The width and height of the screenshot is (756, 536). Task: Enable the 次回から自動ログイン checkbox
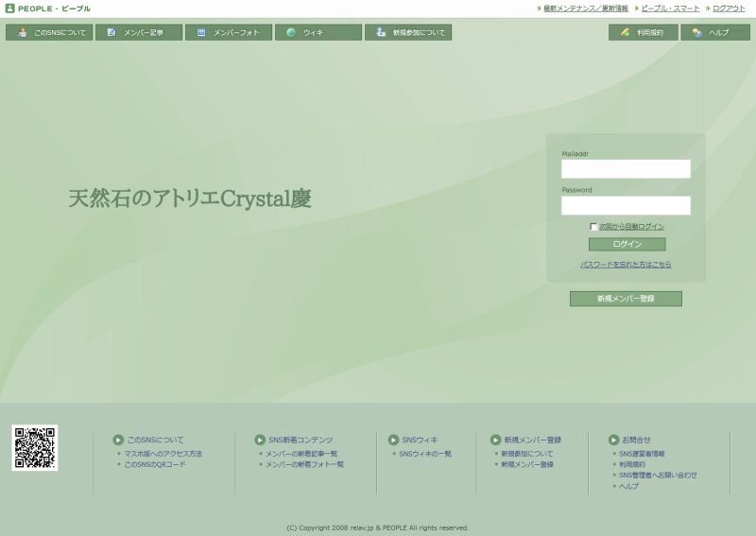tap(593, 227)
